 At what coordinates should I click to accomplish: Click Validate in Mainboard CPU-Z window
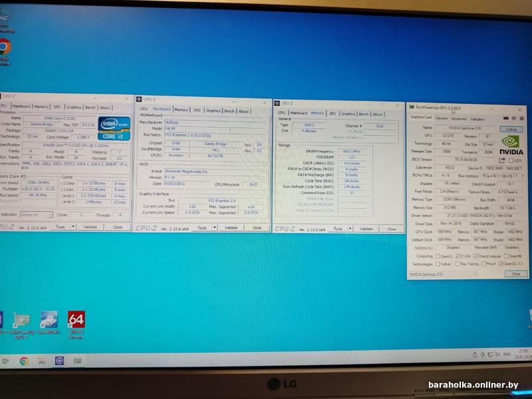click(231, 227)
